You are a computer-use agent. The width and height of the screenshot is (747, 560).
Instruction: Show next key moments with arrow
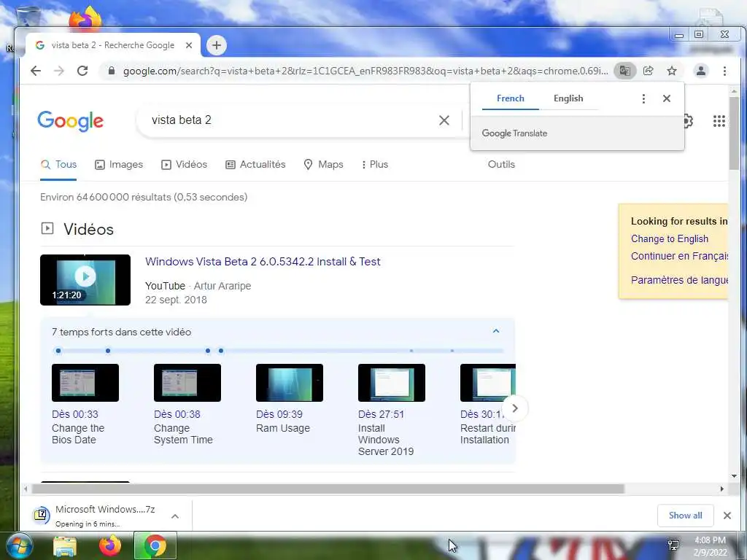514,408
